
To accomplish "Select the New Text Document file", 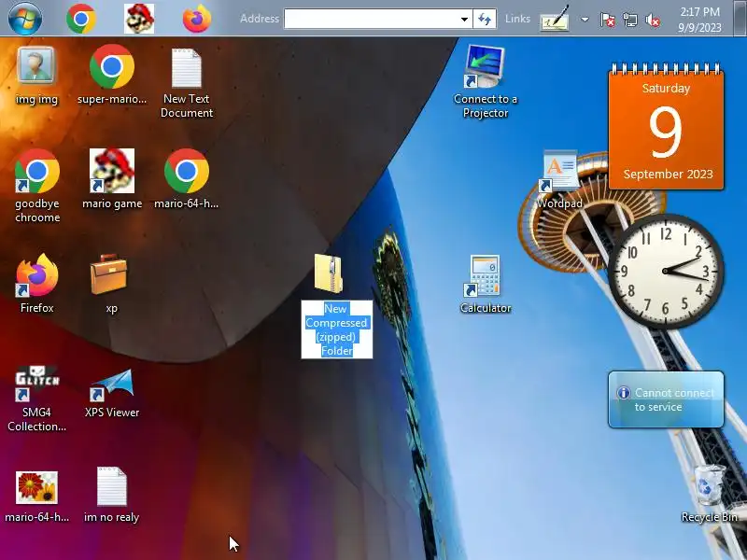I will (187, 83).
